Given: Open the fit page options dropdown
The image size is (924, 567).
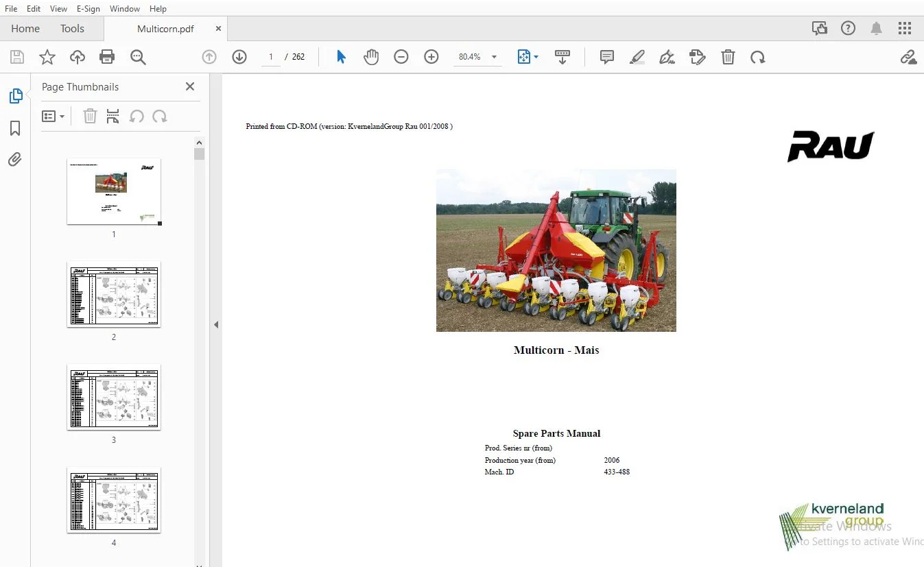Looking at the screenshot, I should click(x=528, y=57).
